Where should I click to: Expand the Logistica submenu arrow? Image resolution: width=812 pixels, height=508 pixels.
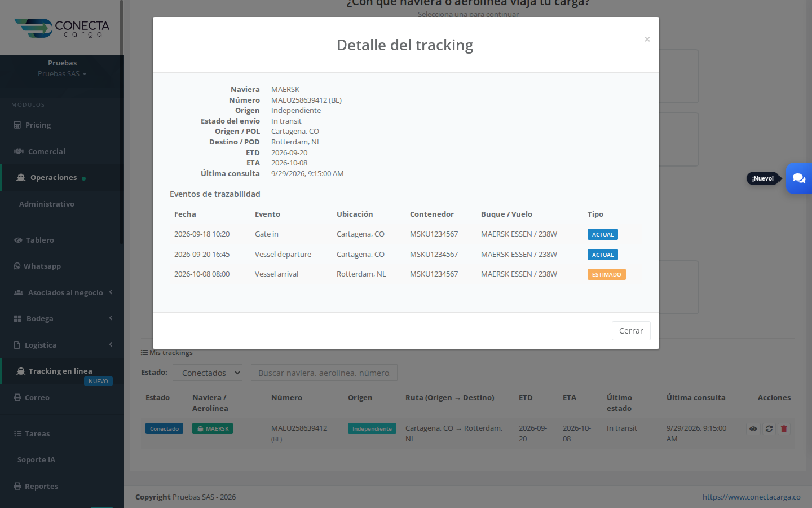(x=111, y=344)
